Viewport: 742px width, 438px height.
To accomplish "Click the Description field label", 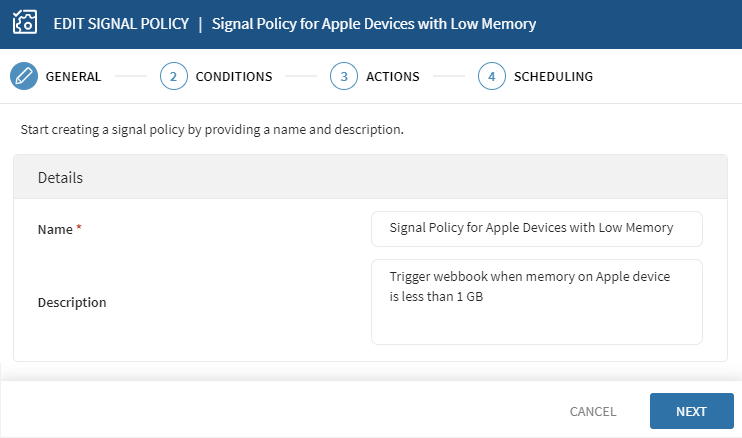I will [x=72, y=302].
